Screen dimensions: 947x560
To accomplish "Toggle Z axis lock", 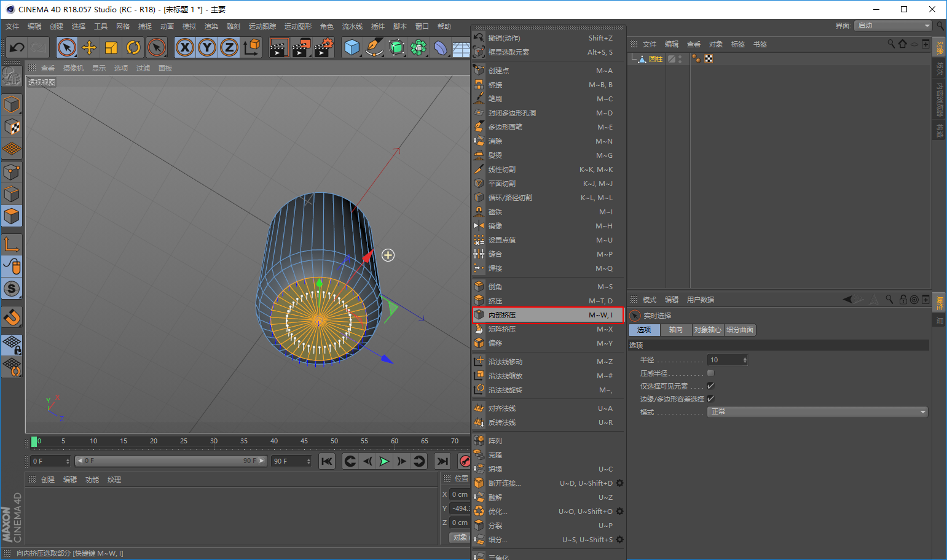I will (229, 47).
